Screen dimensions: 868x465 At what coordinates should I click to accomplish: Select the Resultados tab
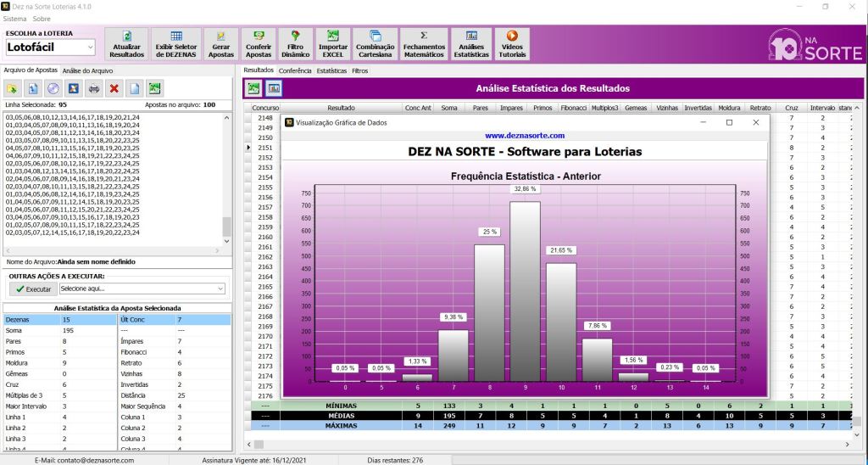tap(259, 70)
